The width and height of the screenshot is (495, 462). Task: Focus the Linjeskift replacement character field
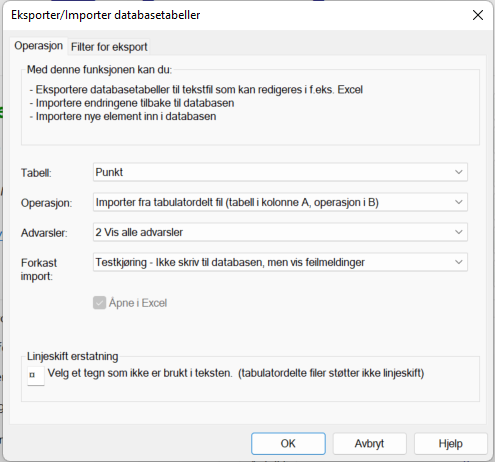pyautogui.click(x=36, y=376)
